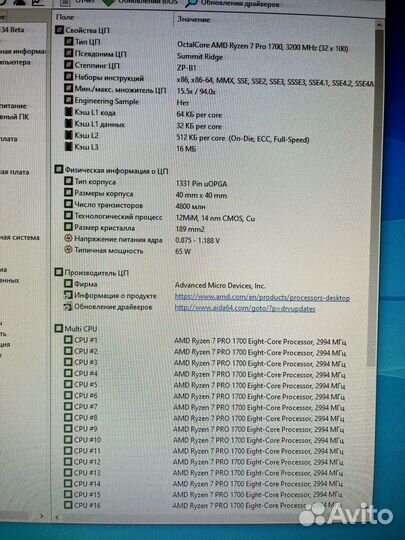Open the Обновления драйверов toolbar button

point(233,3)
